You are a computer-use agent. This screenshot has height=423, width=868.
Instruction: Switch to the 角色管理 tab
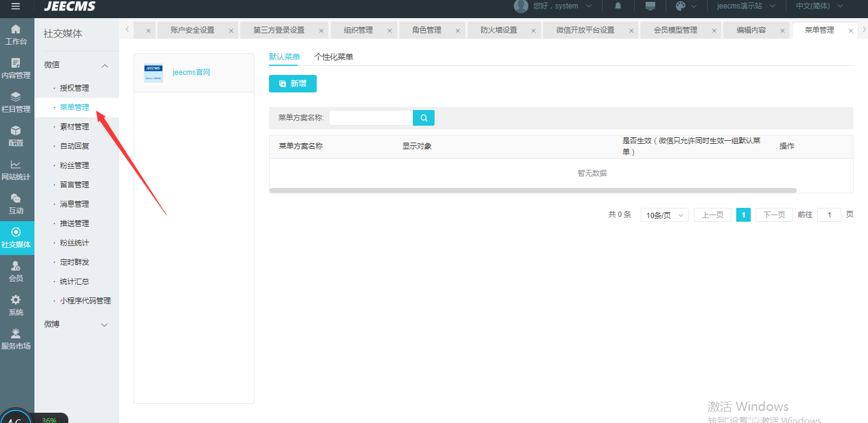(x=427, y=30)
